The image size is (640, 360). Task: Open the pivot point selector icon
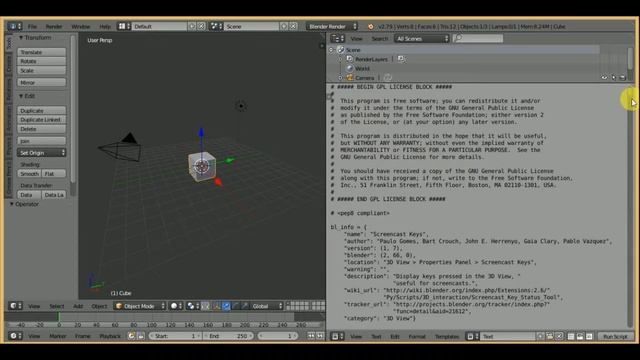click(x=192, y=306)
